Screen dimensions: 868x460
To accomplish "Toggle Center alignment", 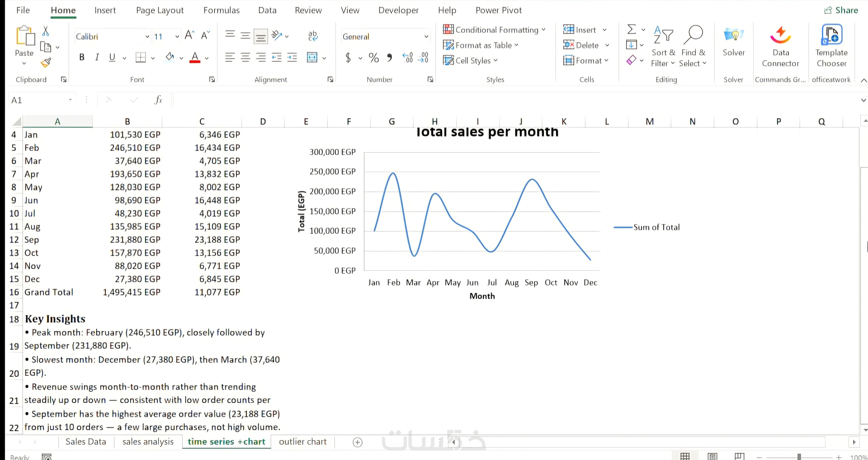I will click(x=245, y=57).
